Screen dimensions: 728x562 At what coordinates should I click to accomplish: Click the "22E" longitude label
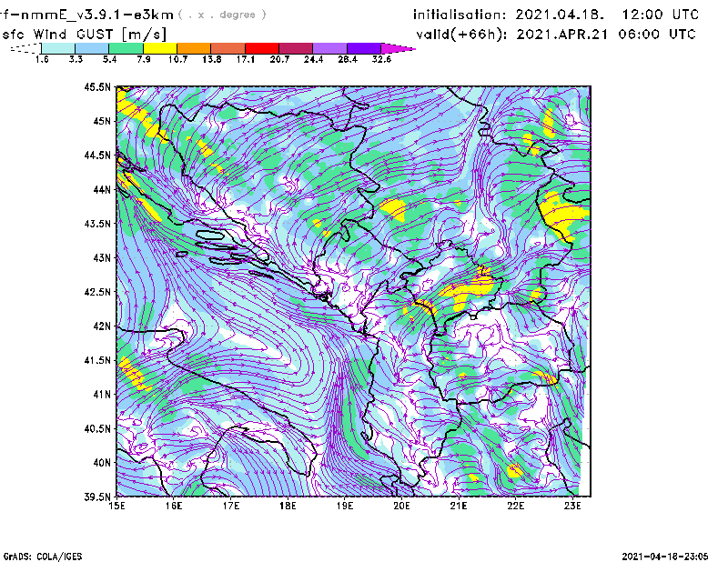(x=516, y=506)
